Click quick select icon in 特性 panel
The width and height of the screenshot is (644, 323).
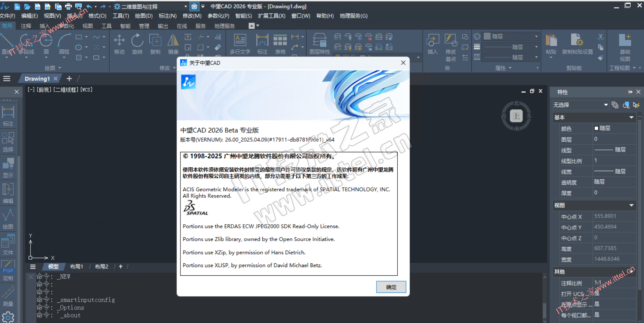pos(636,105)
